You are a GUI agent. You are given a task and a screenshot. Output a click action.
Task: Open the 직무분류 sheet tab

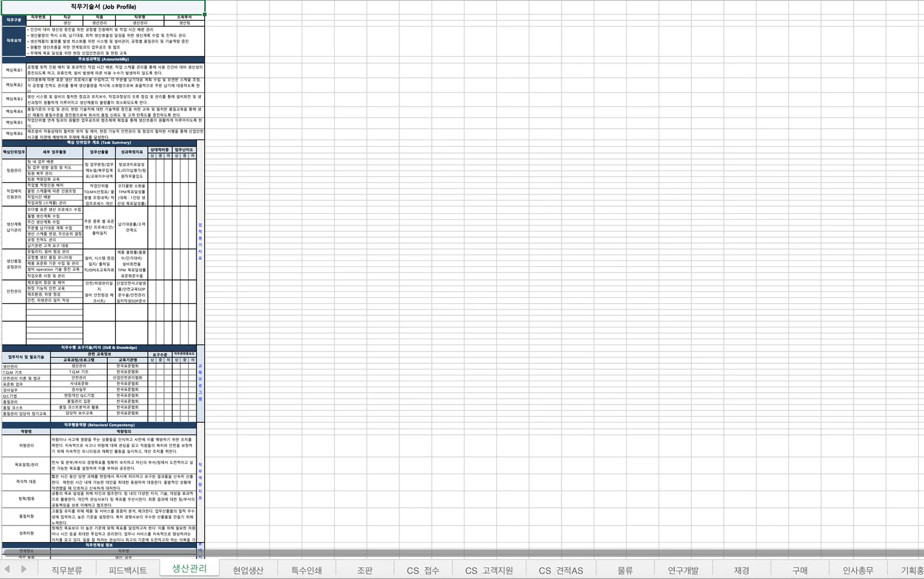coord(67,570)
